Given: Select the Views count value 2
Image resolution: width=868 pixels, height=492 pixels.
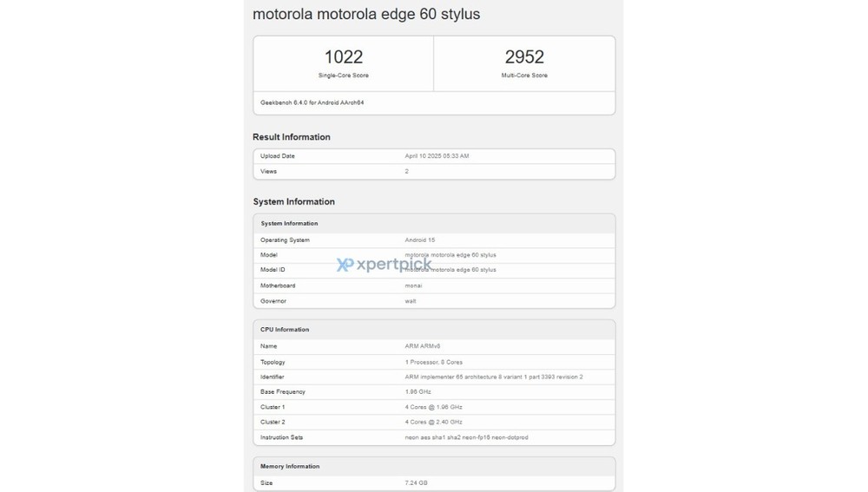Looking at the screenshot, I should [x=406, y=172].
